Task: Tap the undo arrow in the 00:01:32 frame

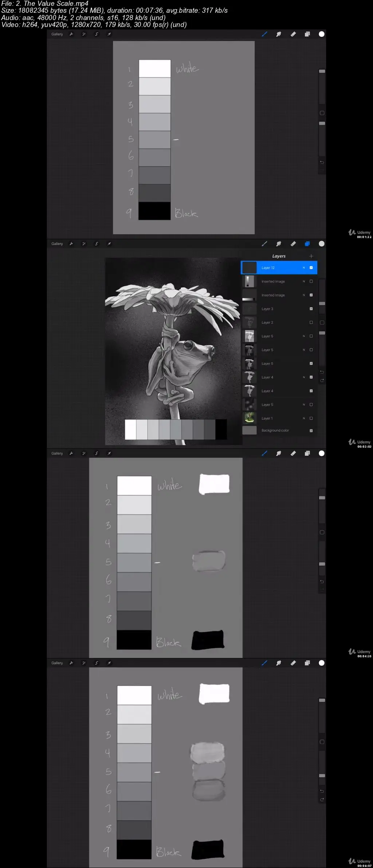Action: [322, 163]
